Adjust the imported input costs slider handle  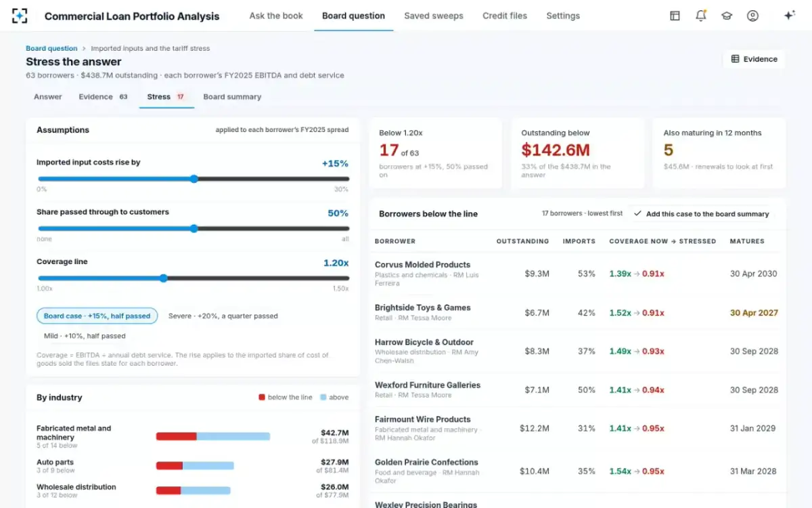click(x=194, y=179)
